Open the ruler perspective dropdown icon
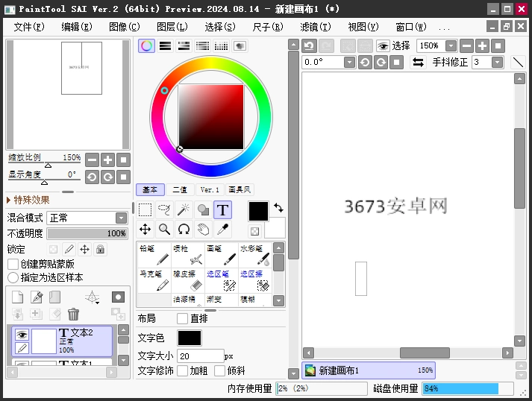532x401 pixels. pyautogui.click(x=93, y=297)
